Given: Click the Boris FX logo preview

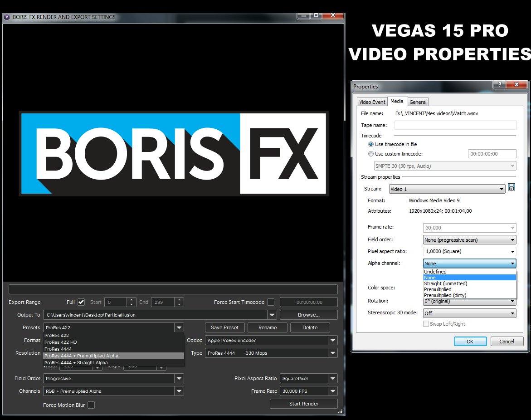Looking at the screenshot, I should coord(173,153).
